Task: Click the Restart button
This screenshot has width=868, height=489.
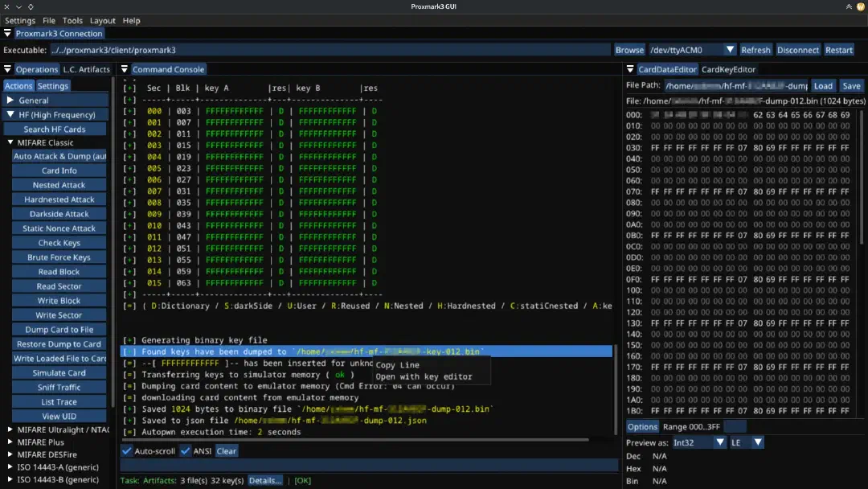Action: coord(838,50)
